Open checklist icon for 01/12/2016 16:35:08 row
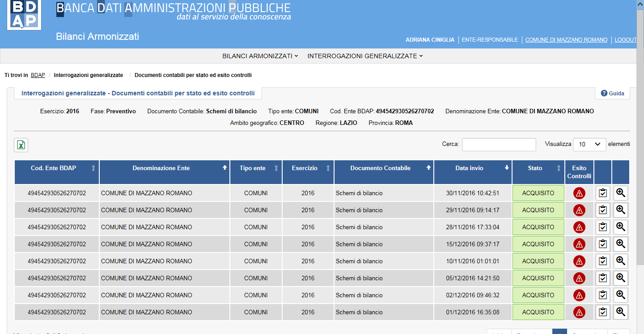The image size is (644, 334). (x=603, y=313)
